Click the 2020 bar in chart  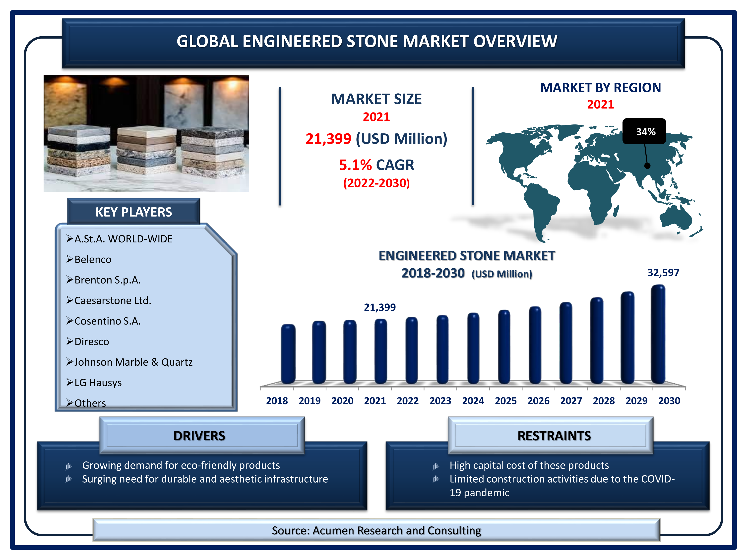click(x=350, y=352)
